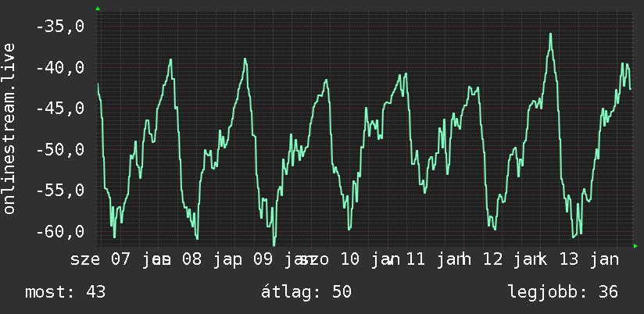Click the -45,0 y-axis value
Screen dimensions: 644x314
tap(60, 109)
